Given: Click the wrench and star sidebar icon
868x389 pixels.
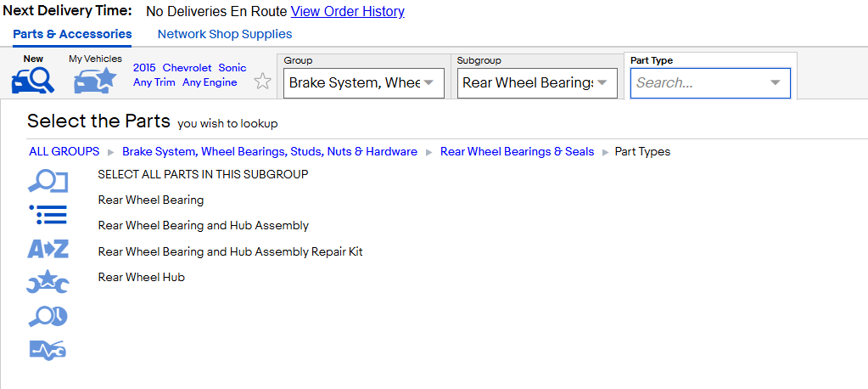Looking at the screenshot, I should (48, 282).
